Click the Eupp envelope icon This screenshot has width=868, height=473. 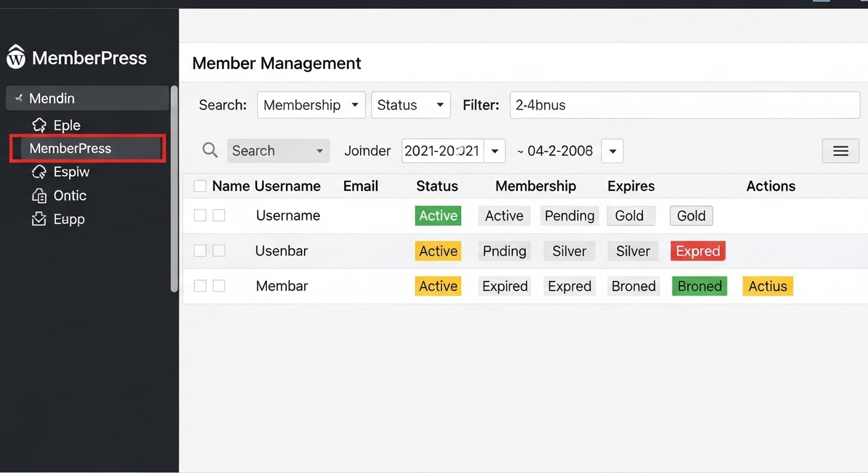click(x=39, y=219)
